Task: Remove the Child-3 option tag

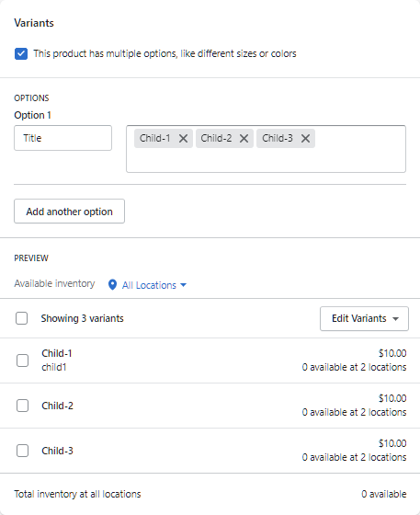Action: [x=305, y=139]
